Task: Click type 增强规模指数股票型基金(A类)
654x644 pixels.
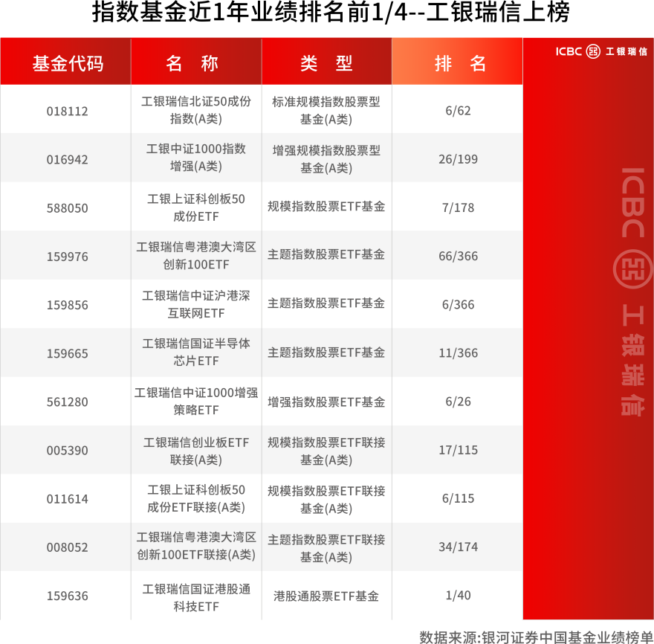Action: pyautogui.click(x=326, y=159)
